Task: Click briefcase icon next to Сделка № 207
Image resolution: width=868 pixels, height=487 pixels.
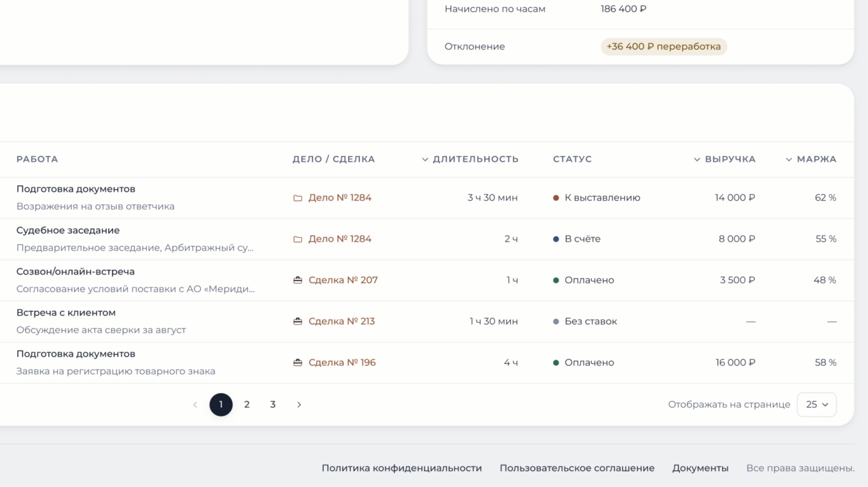Action: [x=298, y=280]
